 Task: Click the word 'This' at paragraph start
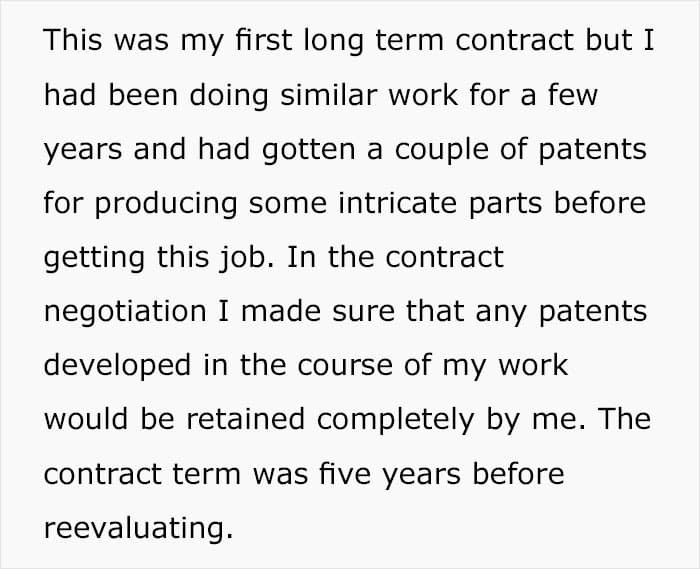click(x=73, y=39)
